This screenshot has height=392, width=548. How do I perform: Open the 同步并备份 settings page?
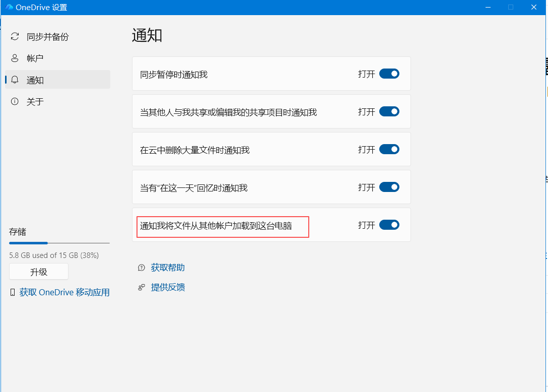click(57, 36)
